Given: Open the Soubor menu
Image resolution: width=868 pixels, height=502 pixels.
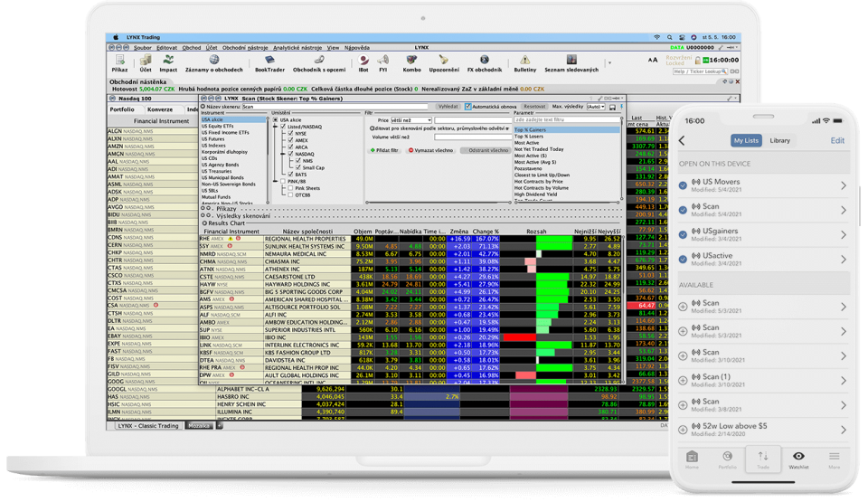Looking at the screenshot, I should (x=142, y=48).
